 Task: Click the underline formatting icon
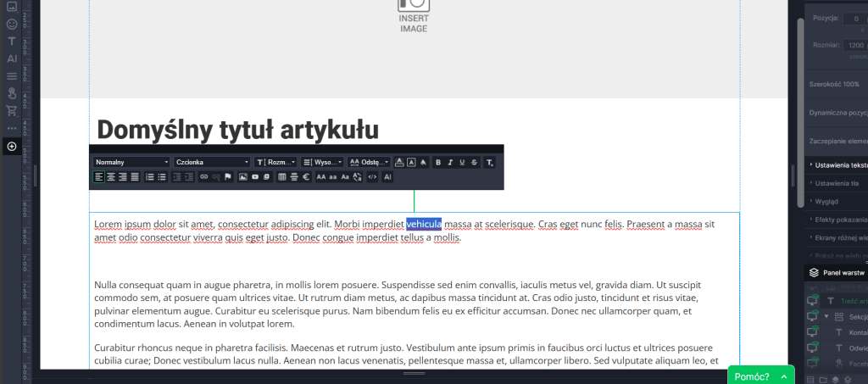coord(462,162)
